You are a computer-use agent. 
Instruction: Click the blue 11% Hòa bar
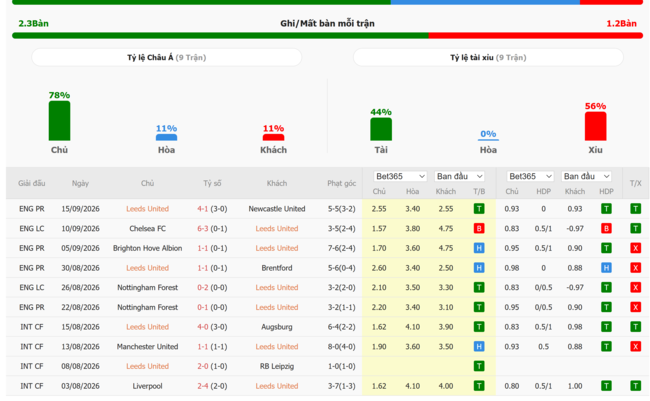(x=166, y=137)
